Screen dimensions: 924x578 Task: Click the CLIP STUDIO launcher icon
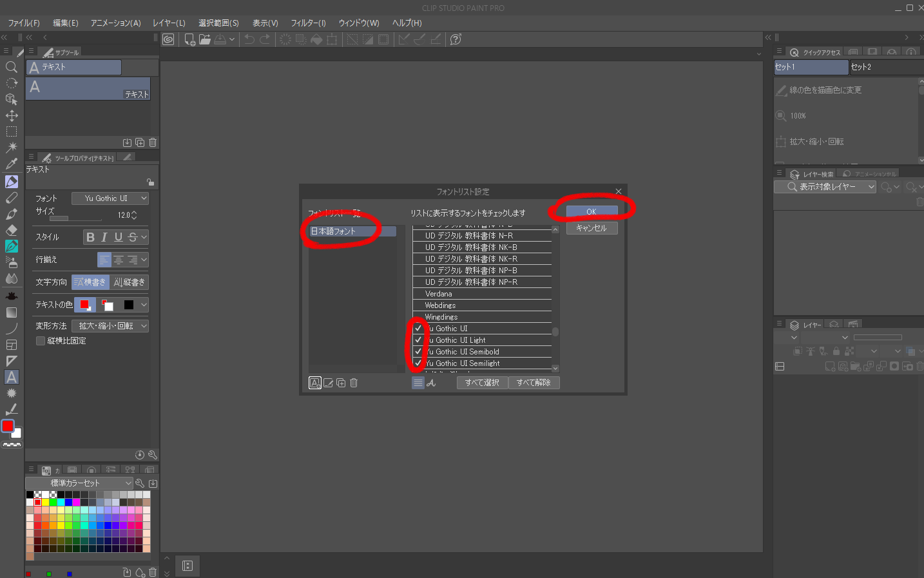tap(168, 39)
